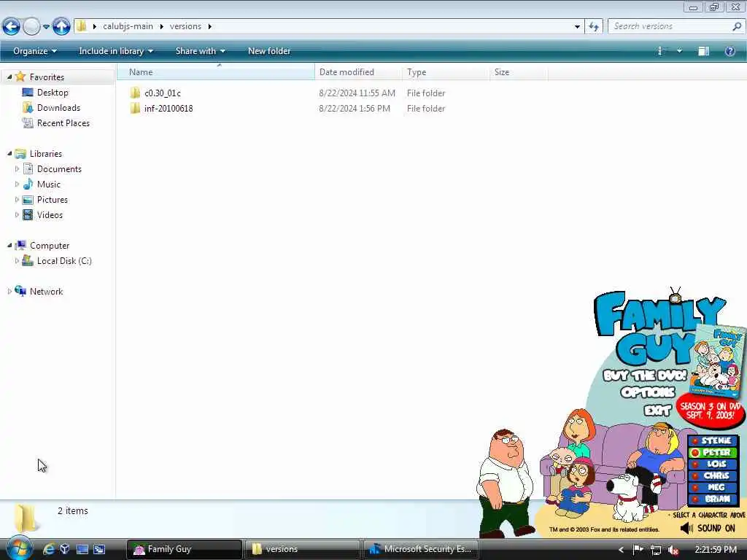Open the address bar history dropdown
747x560 pixels.
tap(577, 26)
